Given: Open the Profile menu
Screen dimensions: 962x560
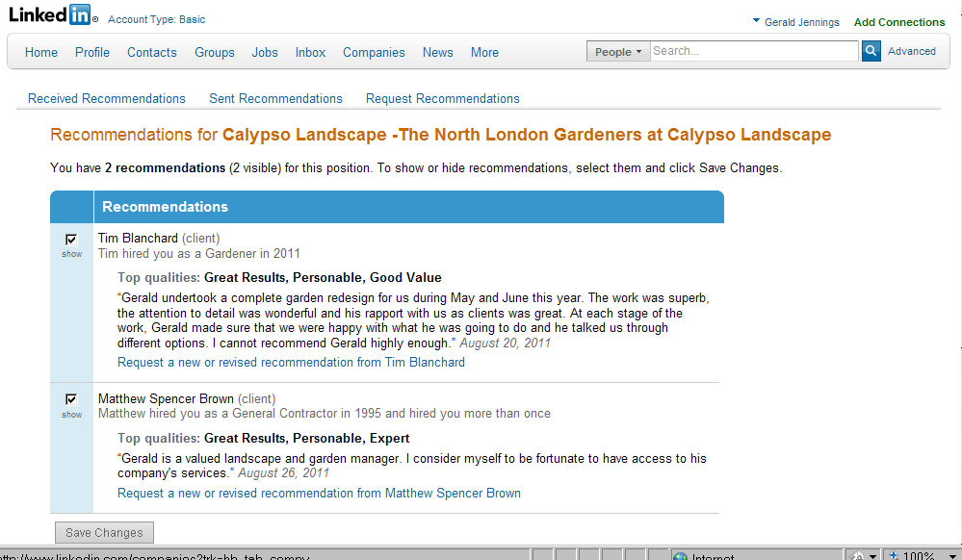Looking at the screenshot, I should coord(92,52).
